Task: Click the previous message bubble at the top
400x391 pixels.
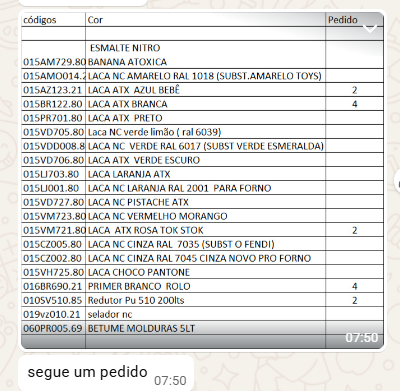Action: [83, 3]
